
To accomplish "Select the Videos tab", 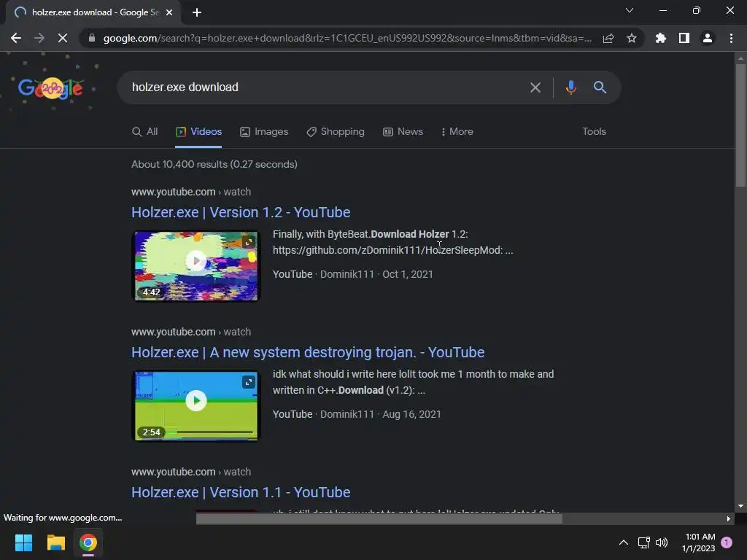I will (198, 132).
